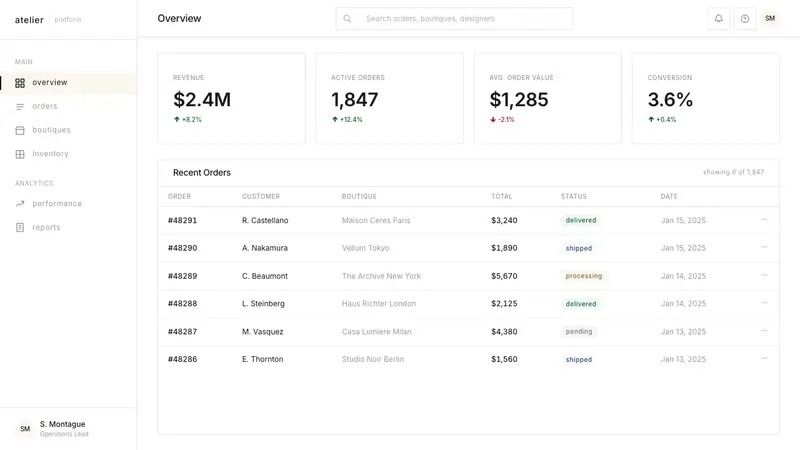Open the notifications bell icon
Screen dimensions: 800x450
click(718, 19)
